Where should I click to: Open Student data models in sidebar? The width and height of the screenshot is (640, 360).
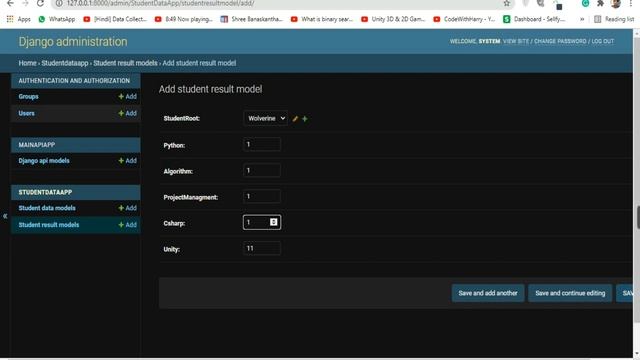47,208
